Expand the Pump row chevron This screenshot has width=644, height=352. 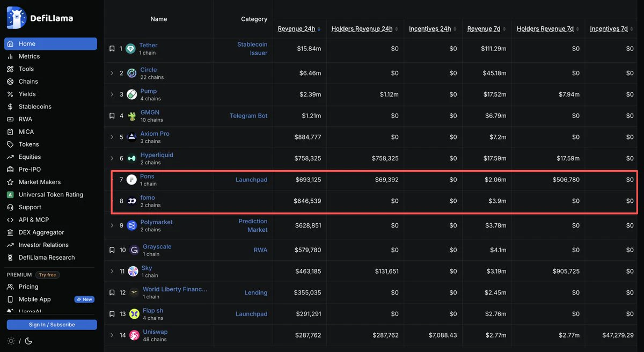[x=112, y=94]
